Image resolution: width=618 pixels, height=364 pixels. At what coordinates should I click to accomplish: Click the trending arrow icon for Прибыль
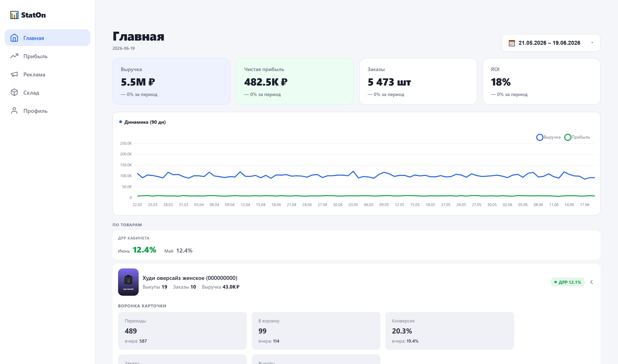pos(14,56)
